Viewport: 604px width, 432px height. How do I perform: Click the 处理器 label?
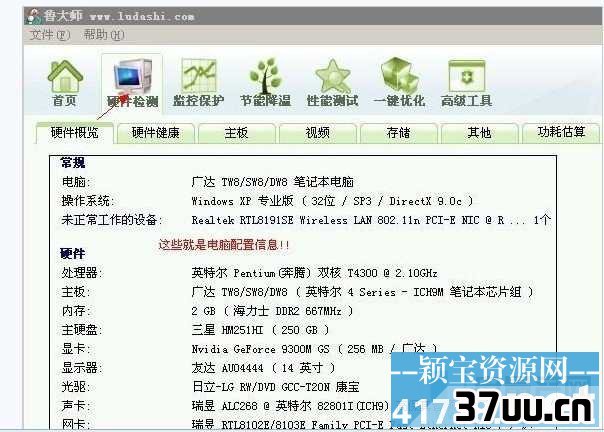point(82,273)
